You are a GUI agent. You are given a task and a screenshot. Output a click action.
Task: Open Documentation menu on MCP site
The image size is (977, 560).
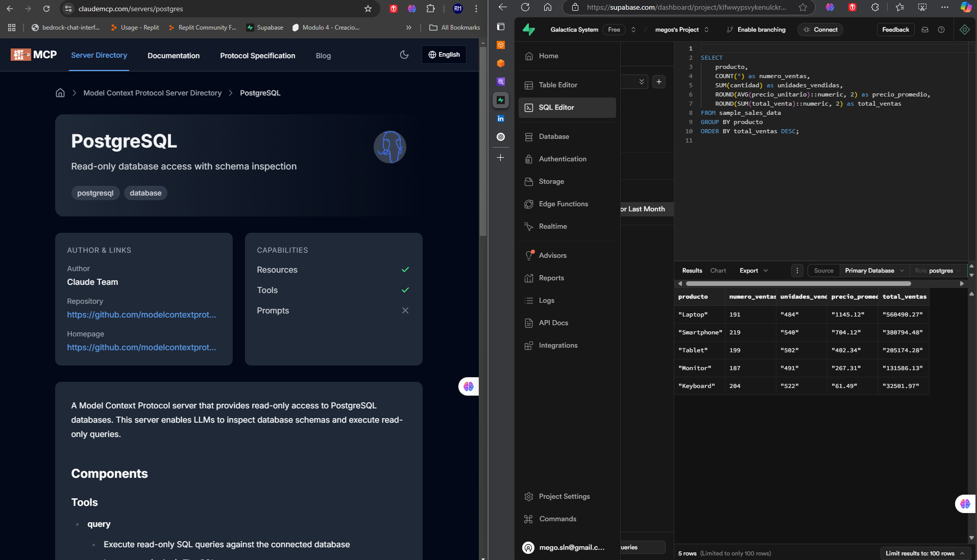click(x=174, y=56)
